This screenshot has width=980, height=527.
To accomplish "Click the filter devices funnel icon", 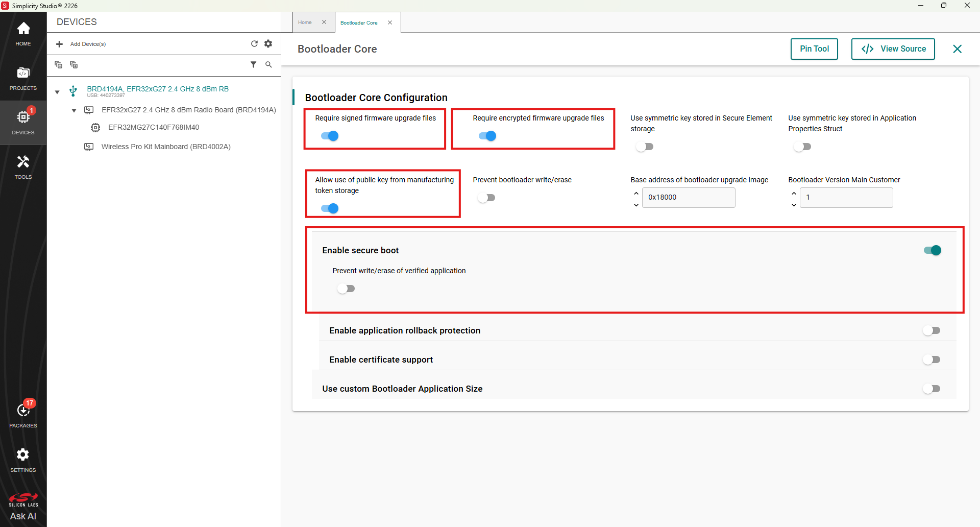I will click(x=253, y=65).
